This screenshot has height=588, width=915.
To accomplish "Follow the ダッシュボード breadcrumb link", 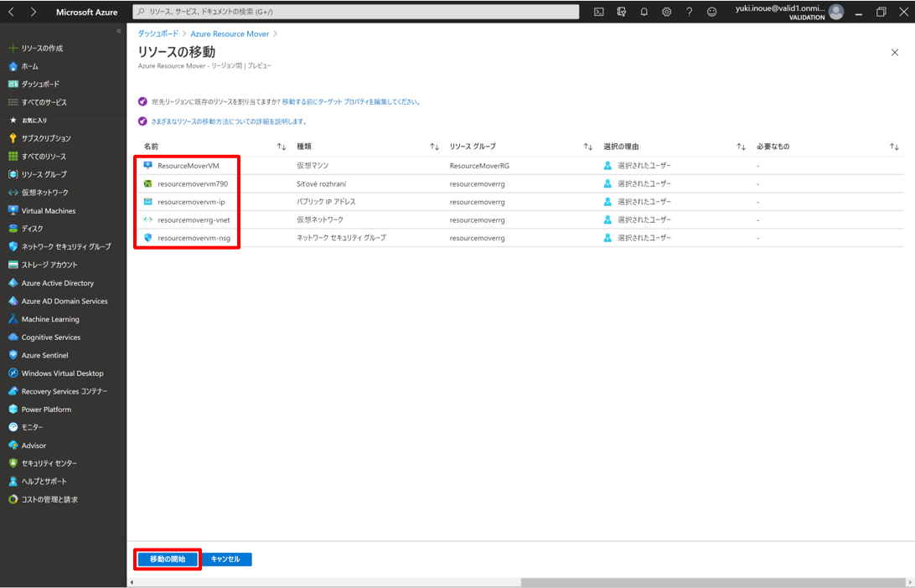I will pyautogui.click(x=158, y=34).
